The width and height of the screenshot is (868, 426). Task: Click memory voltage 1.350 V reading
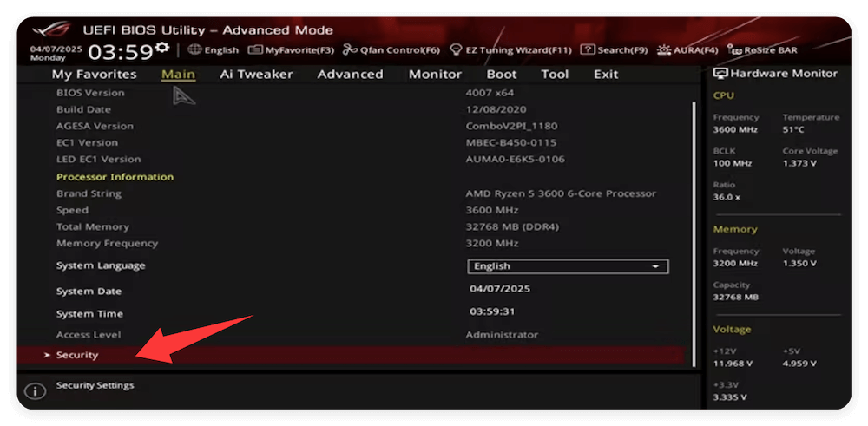[x=799, y=264]
